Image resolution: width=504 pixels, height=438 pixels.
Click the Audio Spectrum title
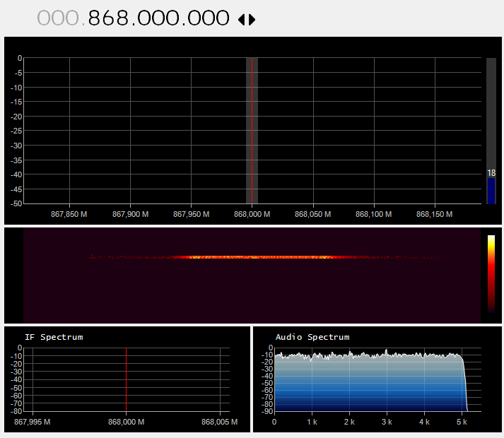[312, 337]
